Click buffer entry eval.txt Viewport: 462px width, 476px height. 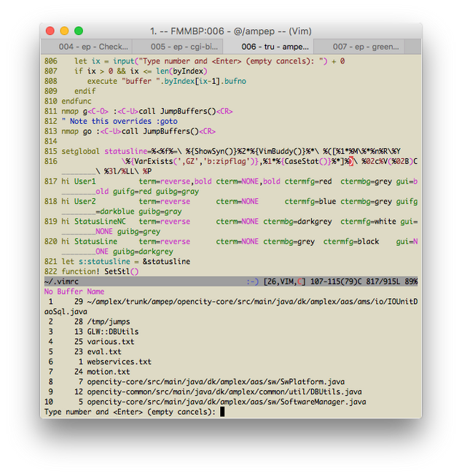pos(104,352)
